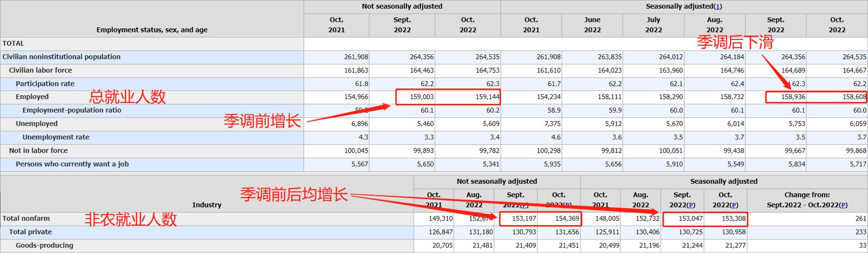This screenshot has height=253, width=868.
Task: Click the Employment status, sex, and age header
Action: (x=152, y=30)
